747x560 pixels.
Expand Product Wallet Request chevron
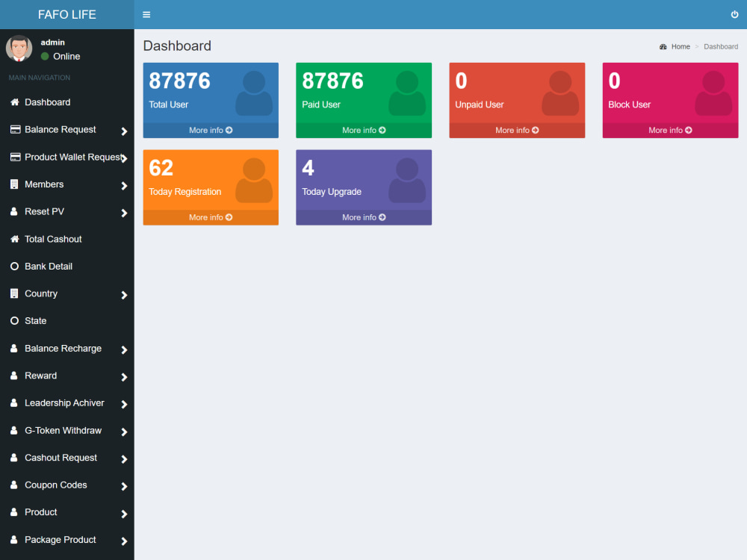click(124, 158)
